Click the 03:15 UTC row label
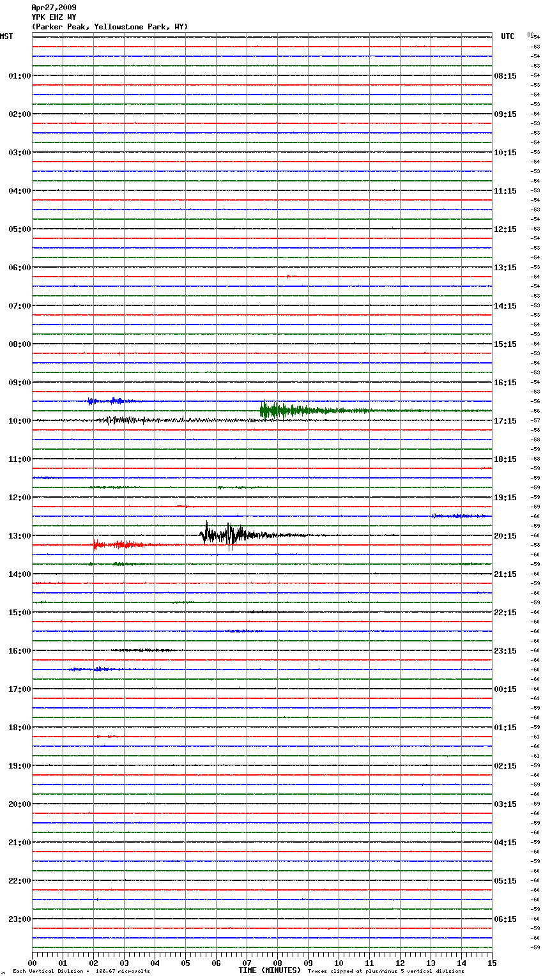This screenshot has width=543, height=980. [x=505, y=804]
